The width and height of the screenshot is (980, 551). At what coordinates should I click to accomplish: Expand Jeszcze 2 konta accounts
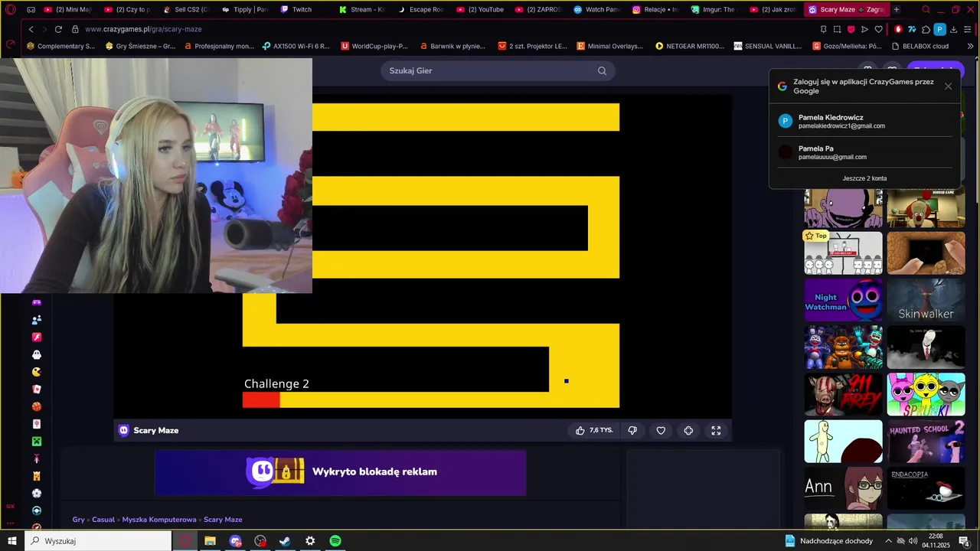point(864,178)
